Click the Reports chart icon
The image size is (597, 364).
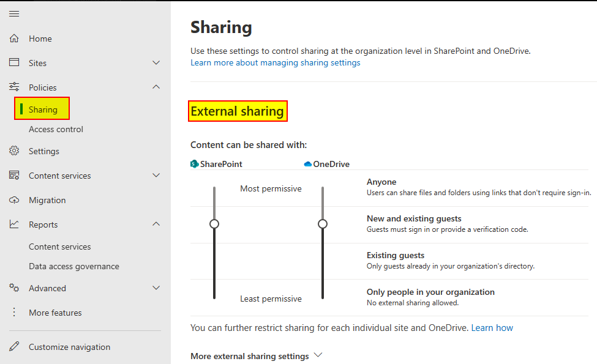[x=14, y=225]
